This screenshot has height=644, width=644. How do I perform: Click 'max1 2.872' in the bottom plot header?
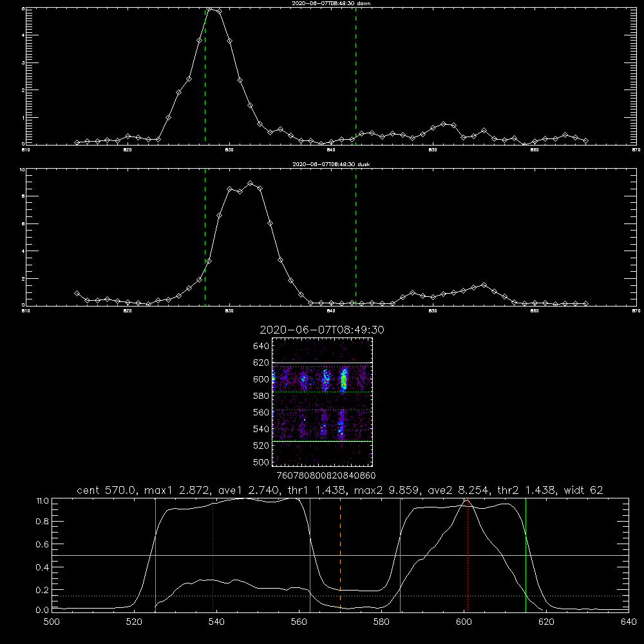pyautogui.click(x=178, y=490)
